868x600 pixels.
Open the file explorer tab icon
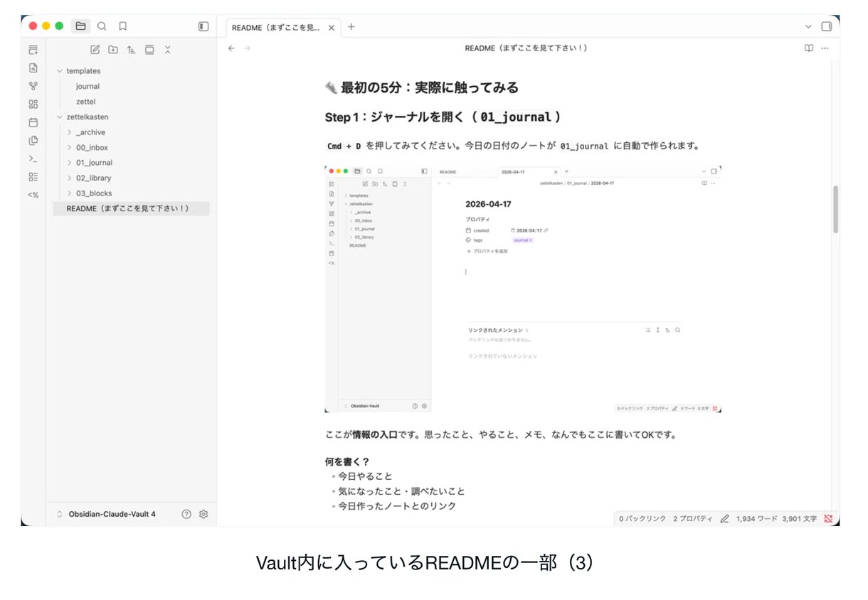coord(80,26)
